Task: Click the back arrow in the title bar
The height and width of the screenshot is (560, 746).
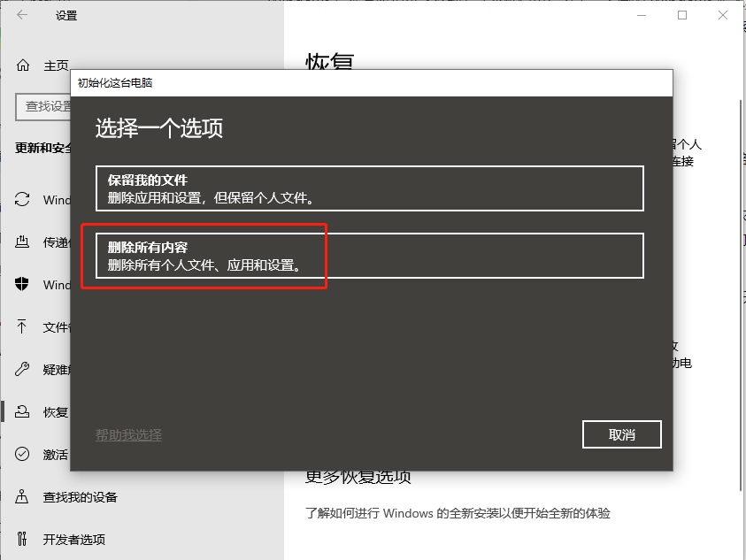Action: coord(22,14)
